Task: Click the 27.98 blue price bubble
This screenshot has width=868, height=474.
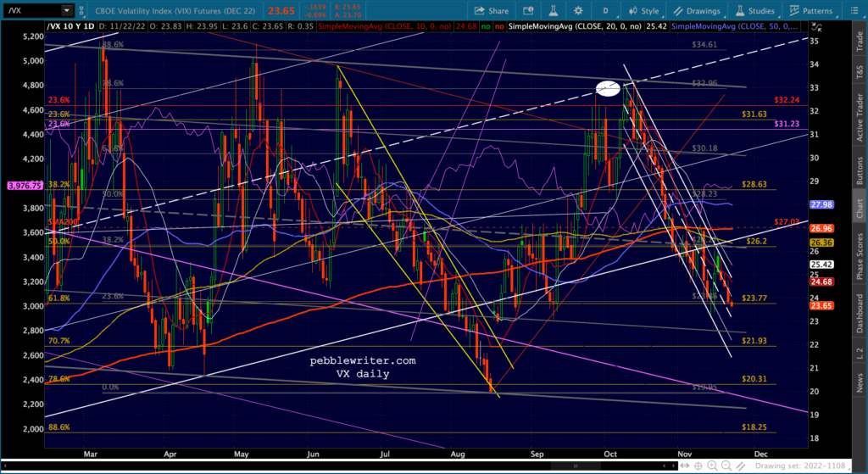Action: tap(821, 205)
